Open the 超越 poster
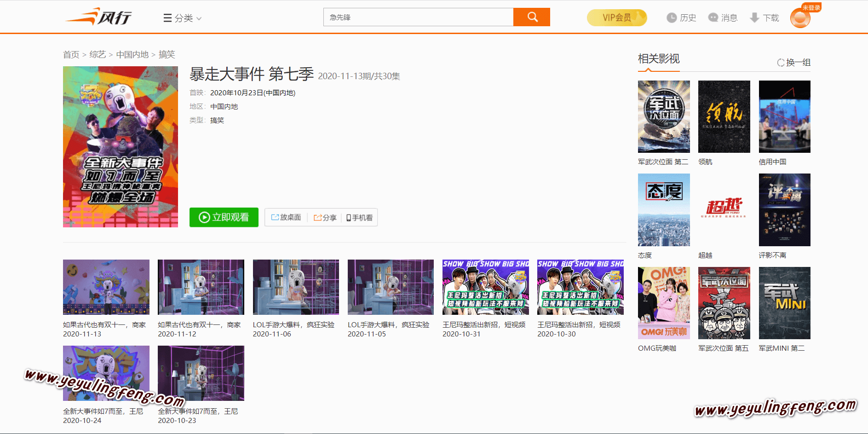 (x=724, y=210)
